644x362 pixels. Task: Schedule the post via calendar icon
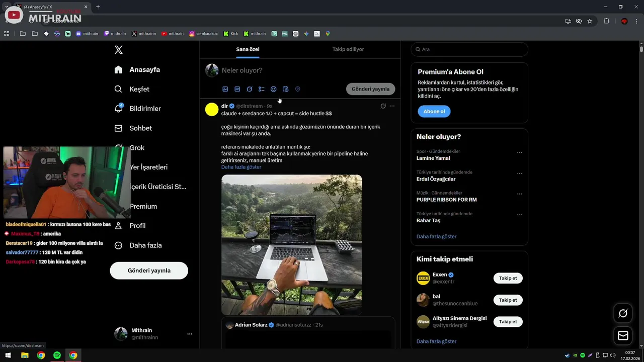(285, 89)
